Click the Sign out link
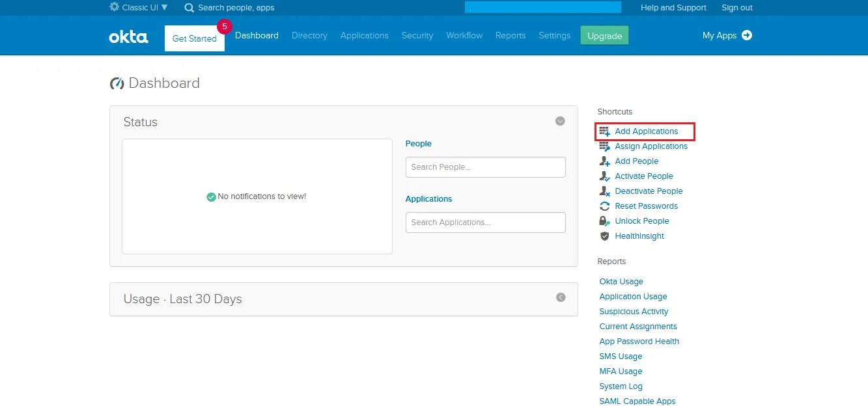Screen dimensions: 868x417 [x=737, y=8]
